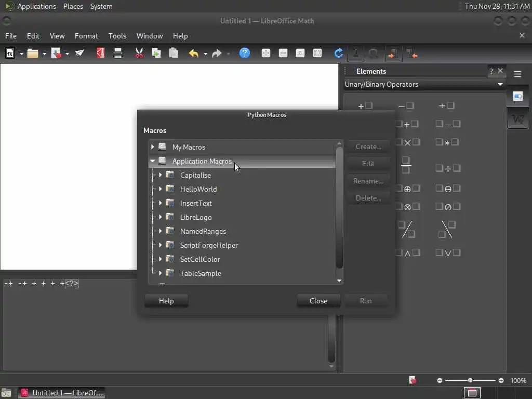Open the New document dropdown arrow
Viewport: 532px width, 399px height.
[21, 54]
